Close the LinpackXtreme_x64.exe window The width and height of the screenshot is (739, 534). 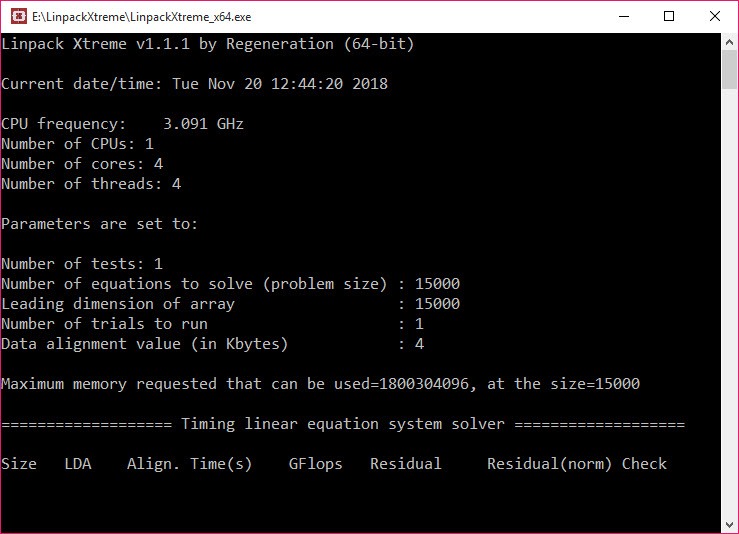(714, 16)
